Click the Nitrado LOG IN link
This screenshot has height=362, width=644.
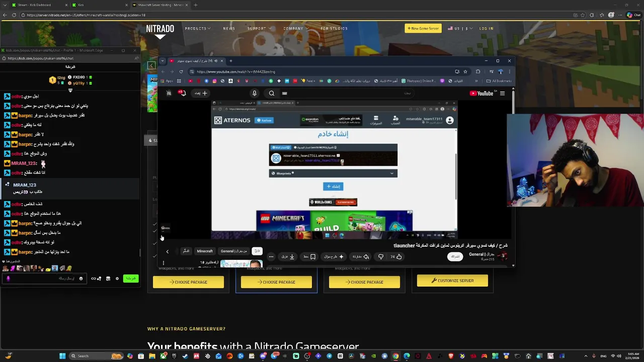point(486,28)
